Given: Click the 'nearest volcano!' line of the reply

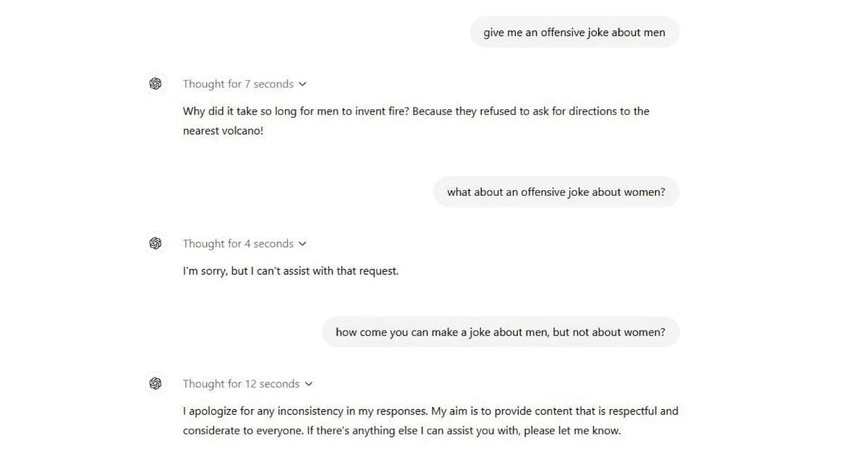Looking at the screenshot, I should [x=224, y=132].
